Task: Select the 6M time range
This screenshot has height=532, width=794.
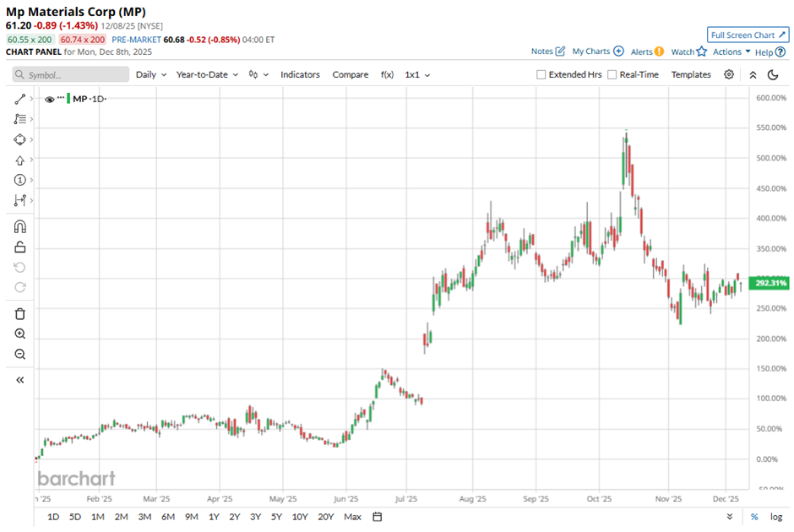Action: pyautogui.click(x=168, y=517)
